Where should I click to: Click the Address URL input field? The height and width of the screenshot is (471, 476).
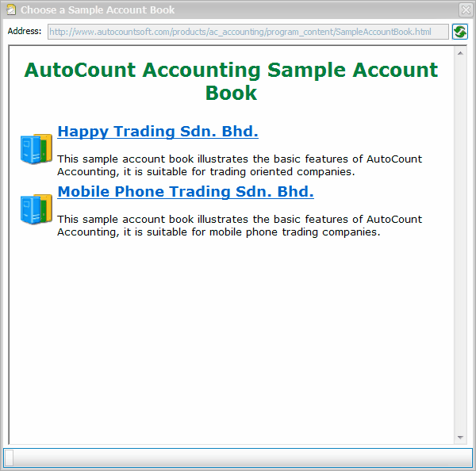(x=248, y=32)
